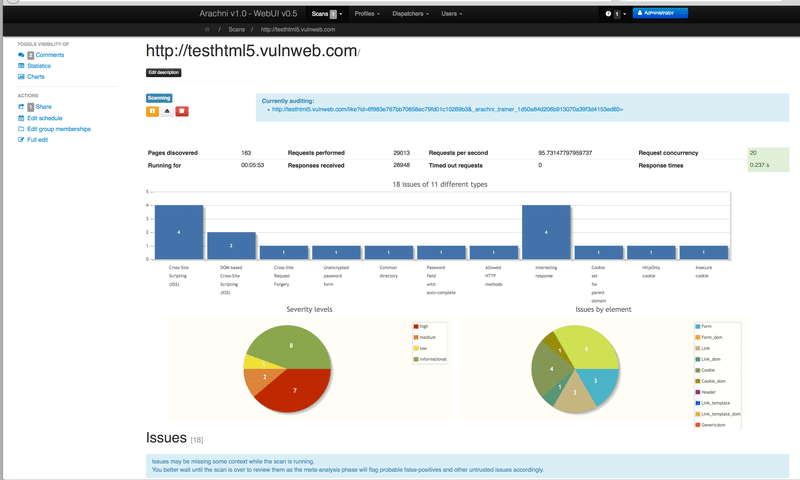This screenshot has width=800, height=480.
Task: Click the red high severity legend swatch
Action: pyautogui.click(x=415, y=327)
